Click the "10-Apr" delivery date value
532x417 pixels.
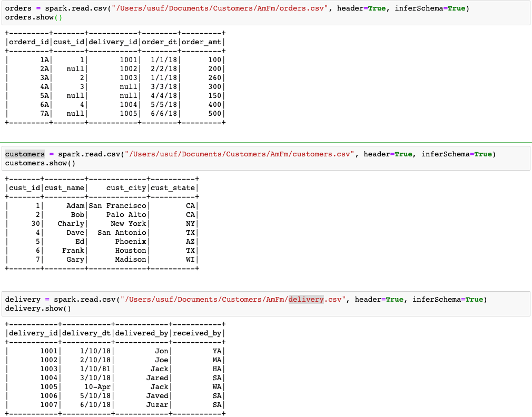click(x=97, y=386)
